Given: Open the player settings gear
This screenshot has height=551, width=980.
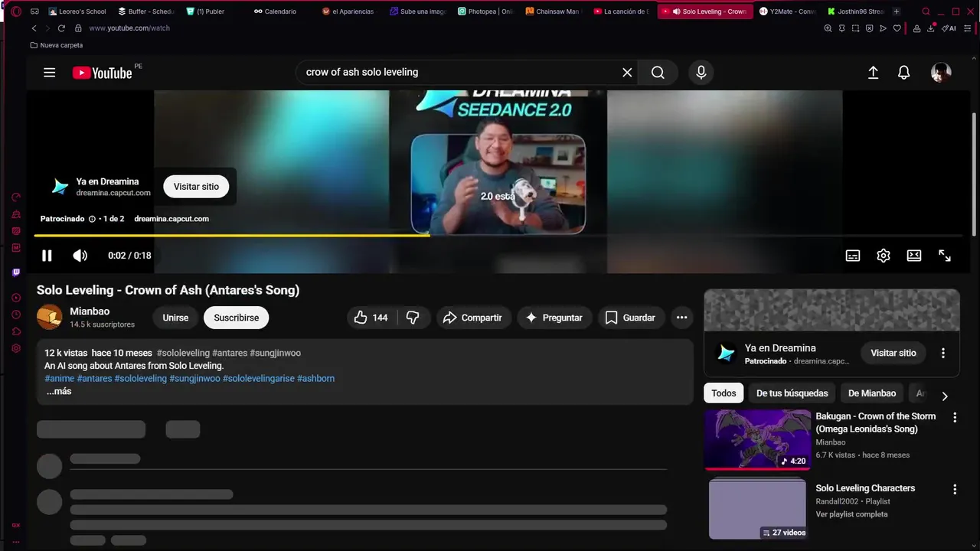Looking at the screenshot, I should click(884, 256).
